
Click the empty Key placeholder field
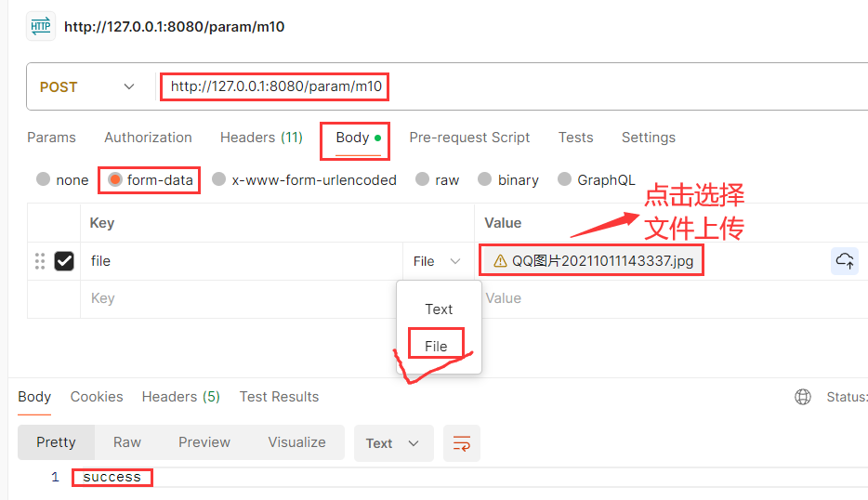coord(238,298)
